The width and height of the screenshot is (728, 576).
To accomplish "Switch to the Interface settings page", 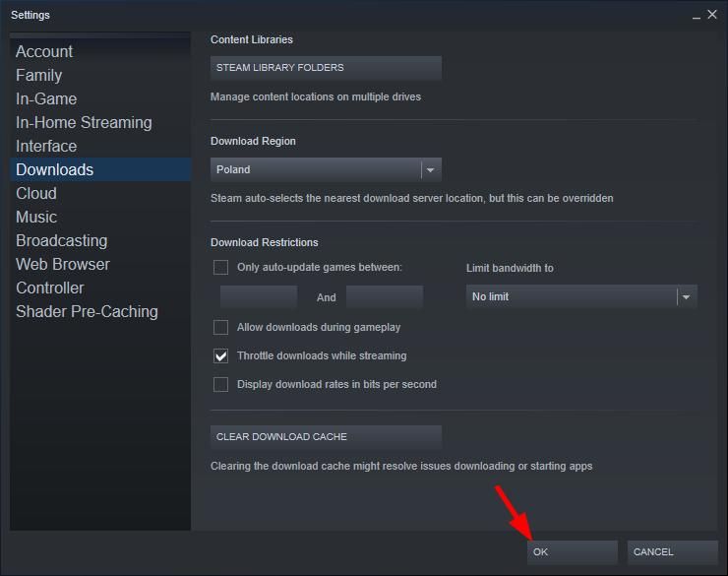I will pyautogui.click(x=46, y=146).
